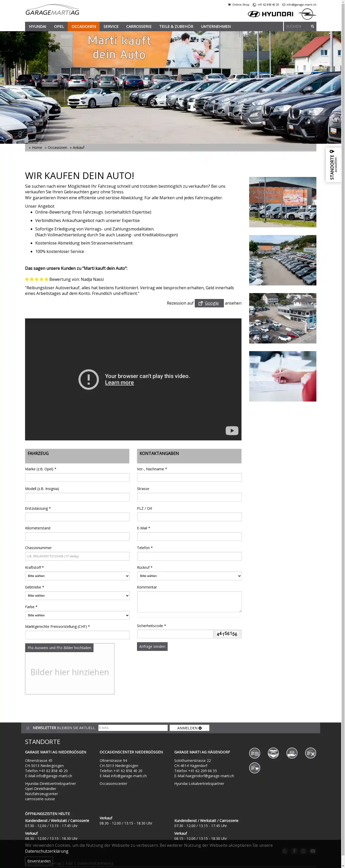Screen dimensions: 345x868
Task: Click the YouTube icon in video player
Action: (x=232, y=431)
